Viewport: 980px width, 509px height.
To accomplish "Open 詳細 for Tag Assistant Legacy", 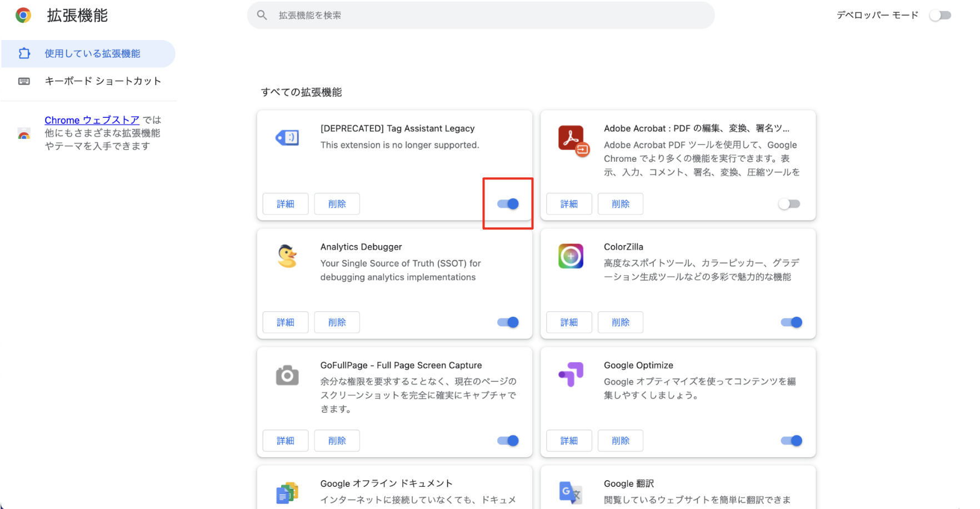I will [x=286, y=204].
